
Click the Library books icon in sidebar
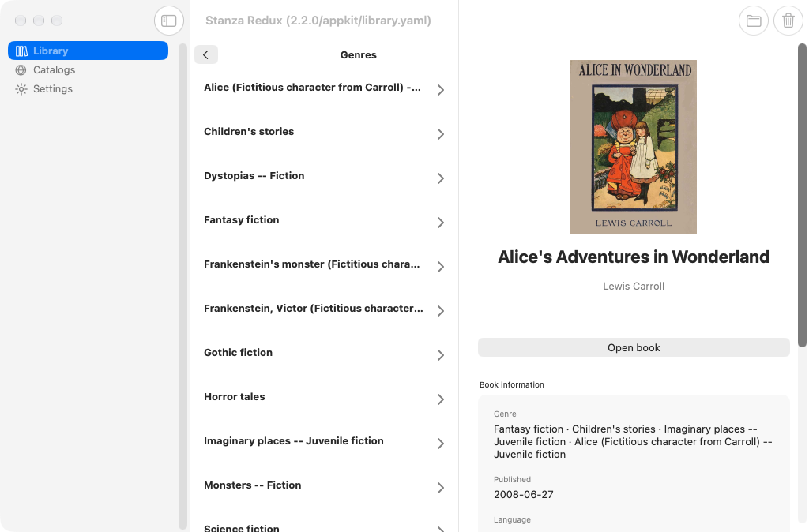[x=21, y=51]
